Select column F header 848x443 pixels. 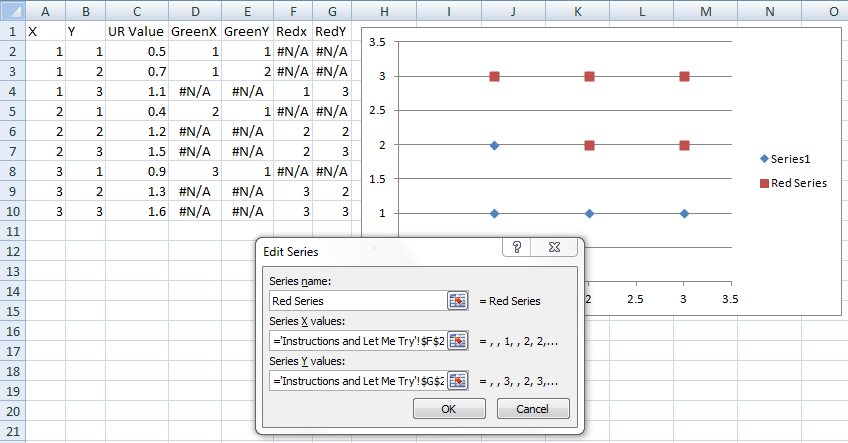[293, 11]
